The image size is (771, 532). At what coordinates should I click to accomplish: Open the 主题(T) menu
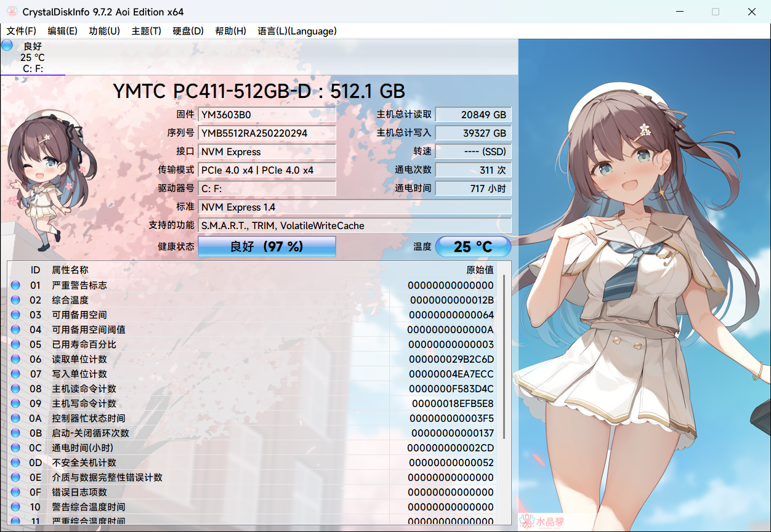(146, 31)
